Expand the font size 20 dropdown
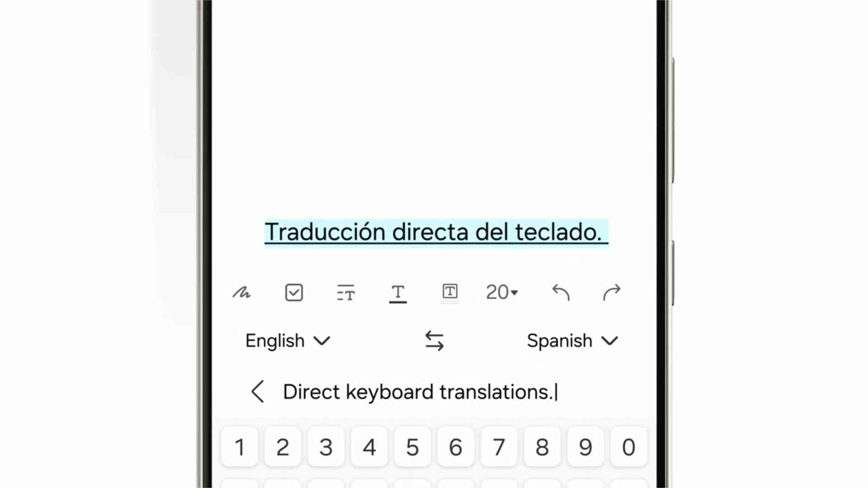The image size is (868, 488). (502, 292)
